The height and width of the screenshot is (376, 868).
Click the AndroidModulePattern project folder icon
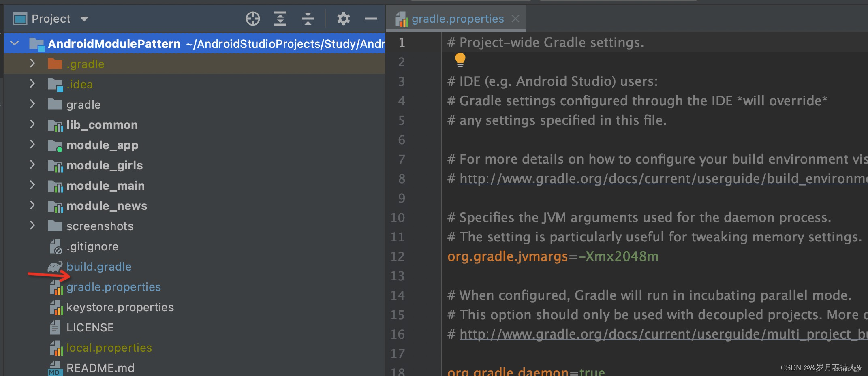36,44
